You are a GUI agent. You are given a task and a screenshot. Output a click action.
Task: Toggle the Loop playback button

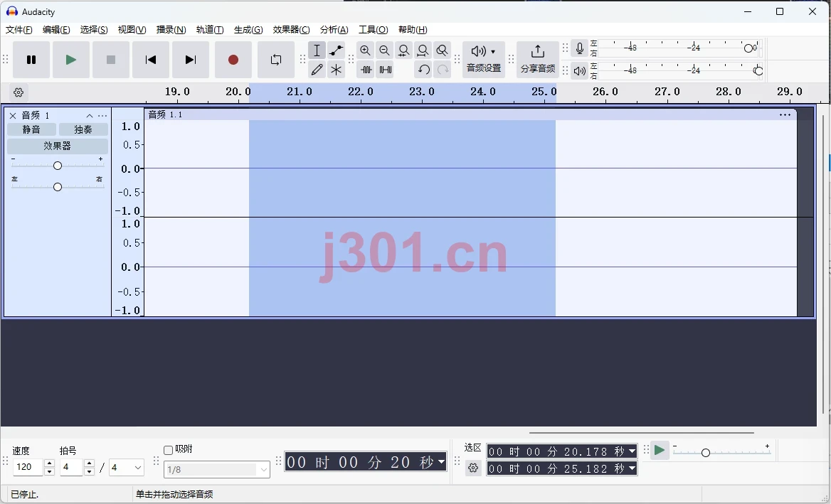click(276, 60)
